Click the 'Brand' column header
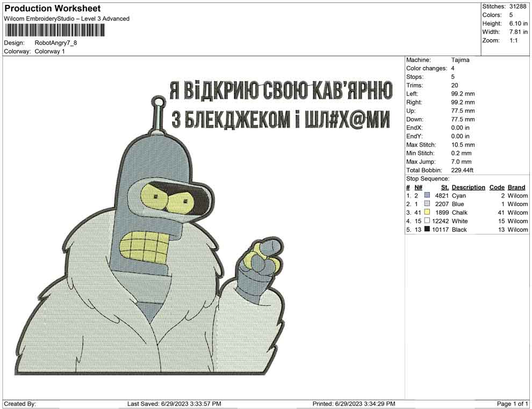The image size is (532, 409). tap(516, 187)
